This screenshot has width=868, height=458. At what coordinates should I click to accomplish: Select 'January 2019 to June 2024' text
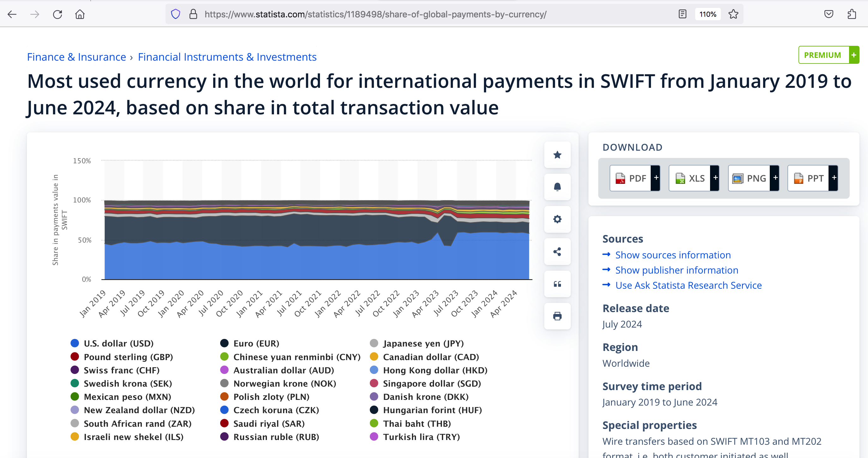(x=660, y=402)
